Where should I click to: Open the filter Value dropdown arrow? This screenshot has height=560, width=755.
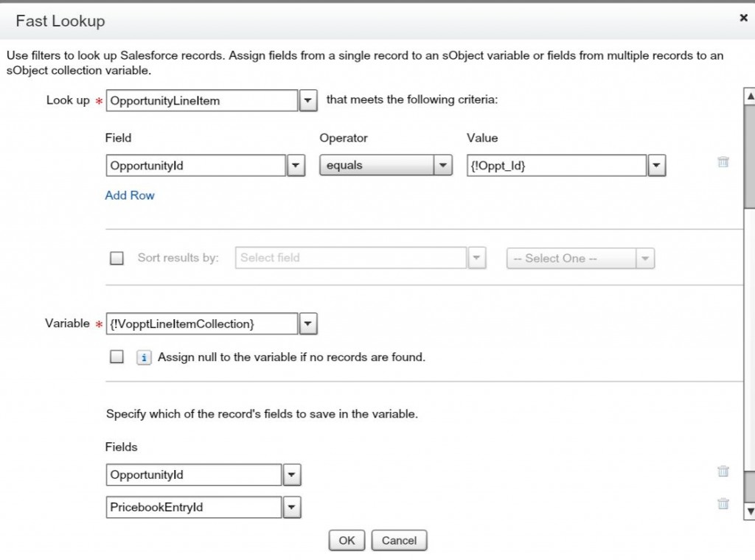[656, 166]
